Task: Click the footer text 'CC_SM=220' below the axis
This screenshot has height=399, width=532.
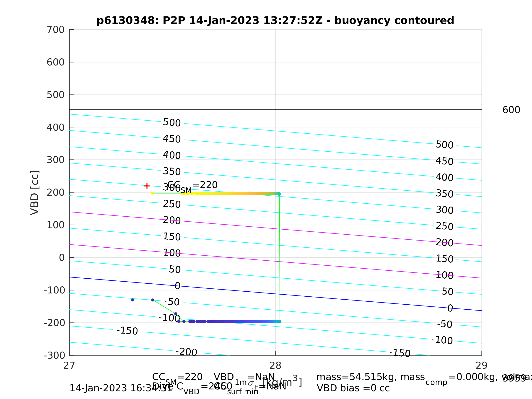Action: [177, 378]
